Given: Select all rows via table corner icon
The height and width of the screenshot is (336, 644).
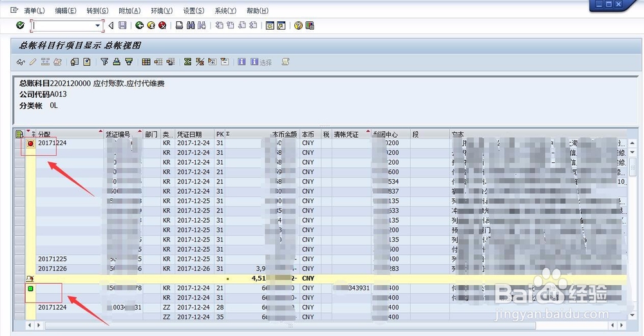Looking at the screenshot, I should pyautogui.click(x=19, y=134).
